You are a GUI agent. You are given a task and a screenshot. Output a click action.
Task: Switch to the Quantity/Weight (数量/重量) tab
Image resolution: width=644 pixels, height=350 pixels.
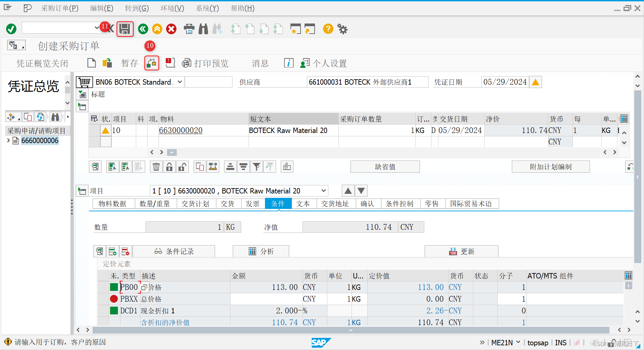pos(155,204)
